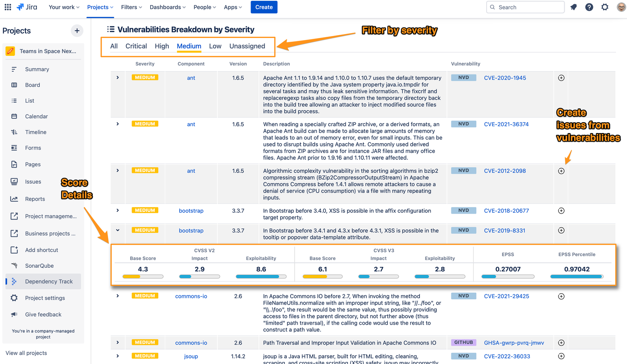Open the Dashboards dropdown menu
The image size is (627, 364).
[x=168, y=7]
